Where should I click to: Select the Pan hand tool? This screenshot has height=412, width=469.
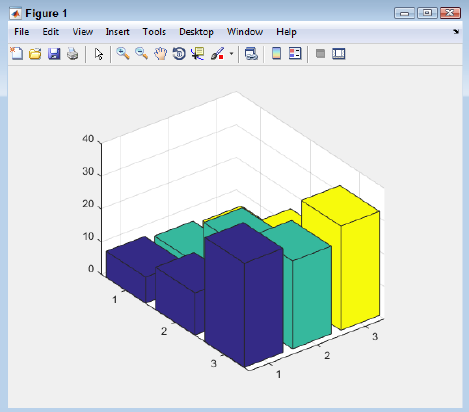click(160, 53)
